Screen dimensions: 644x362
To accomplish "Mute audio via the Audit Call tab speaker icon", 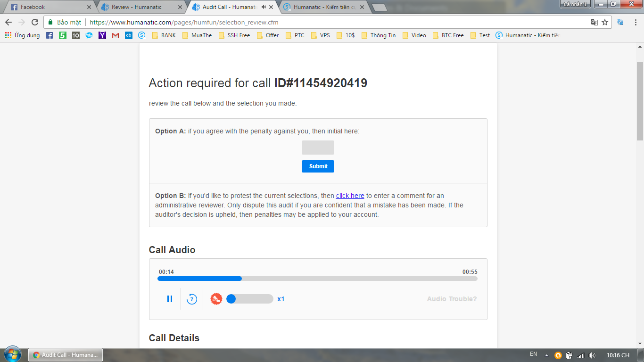I will pos(263,7).
